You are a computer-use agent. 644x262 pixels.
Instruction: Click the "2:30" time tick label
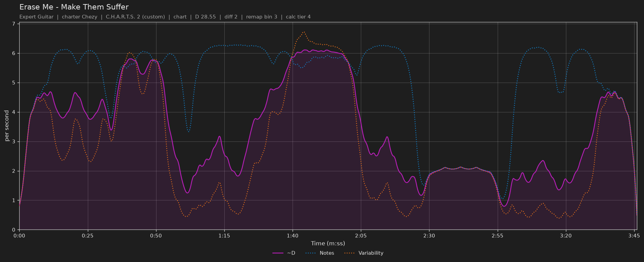coord(429,236)
